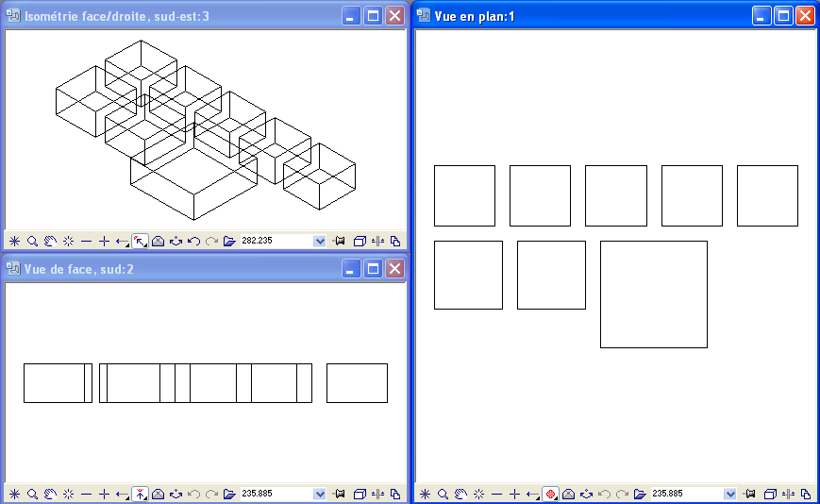The height and width of the screenshot is (504, 820).
Task: Select Zoom Section magnifier in Isométrie window
Action: click(x=32, y=241)
